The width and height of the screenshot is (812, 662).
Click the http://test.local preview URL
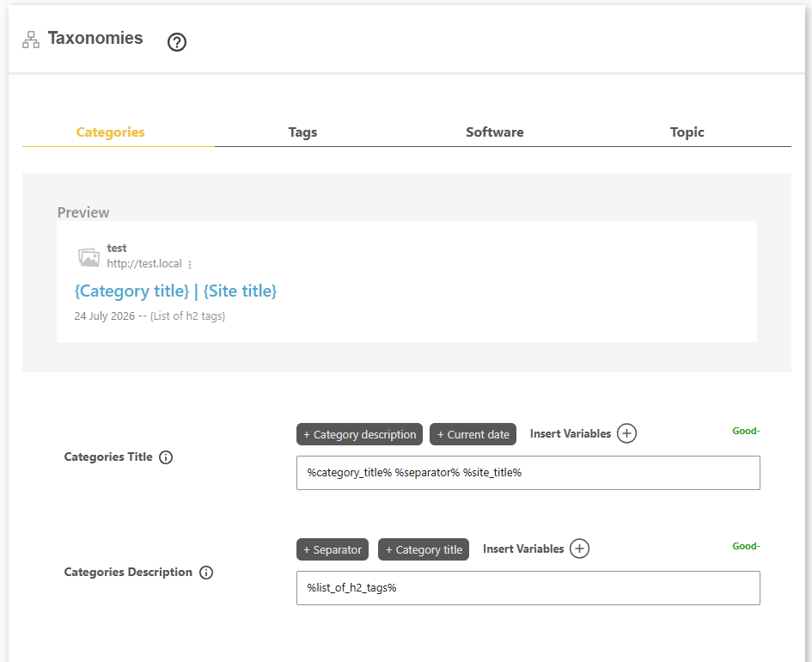point(144,264)
